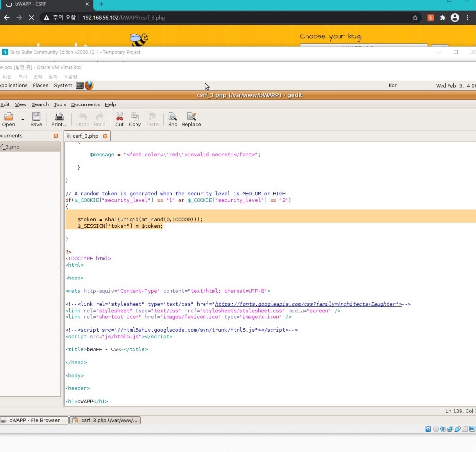The image size is (476, 452).
Task: Click the Paste clipboard icon
Action: [152, 119]
